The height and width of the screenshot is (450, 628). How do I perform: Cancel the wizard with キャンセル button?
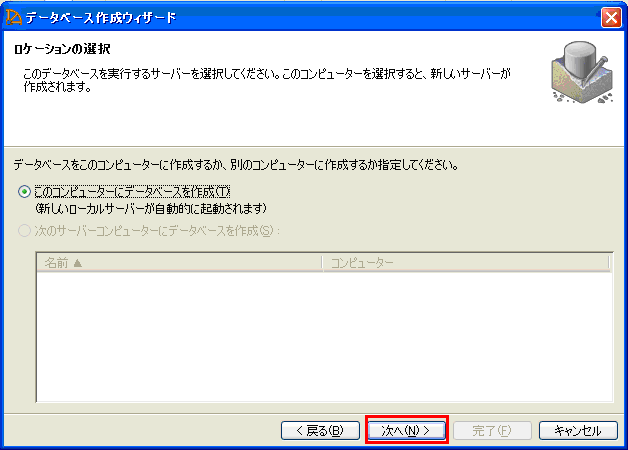pos(577,430)
